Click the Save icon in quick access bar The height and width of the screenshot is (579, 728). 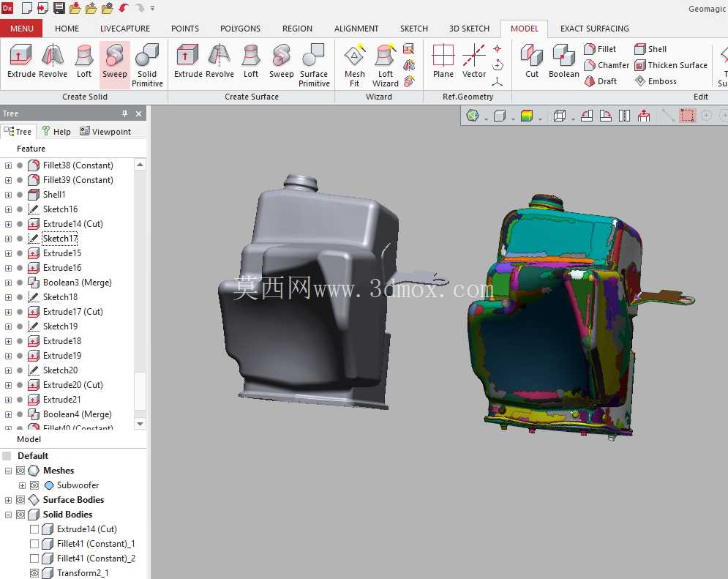coord(59,8)
